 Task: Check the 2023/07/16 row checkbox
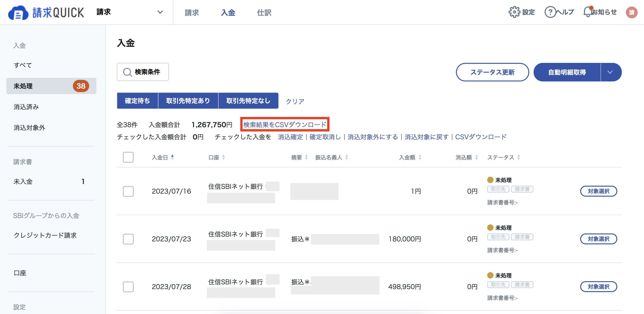coord(128,191)
